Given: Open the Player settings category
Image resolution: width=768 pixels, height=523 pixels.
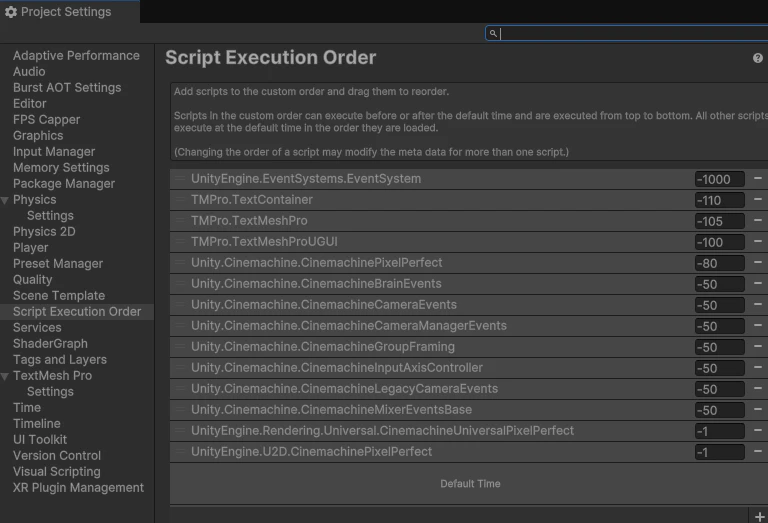Looking at the screenshot, I should pyautogui.click(x=31, y=248).
